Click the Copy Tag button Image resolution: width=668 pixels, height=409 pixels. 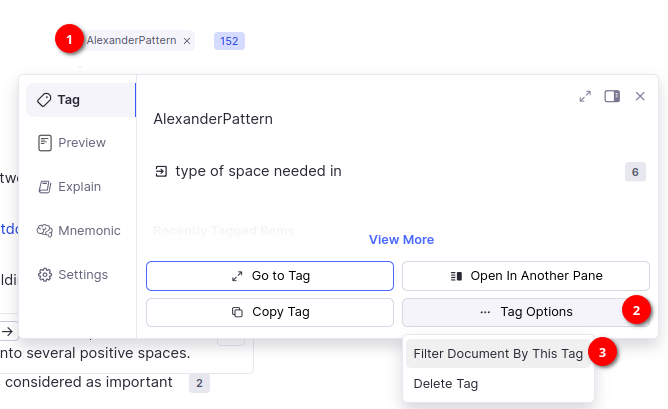pos(270,312)
